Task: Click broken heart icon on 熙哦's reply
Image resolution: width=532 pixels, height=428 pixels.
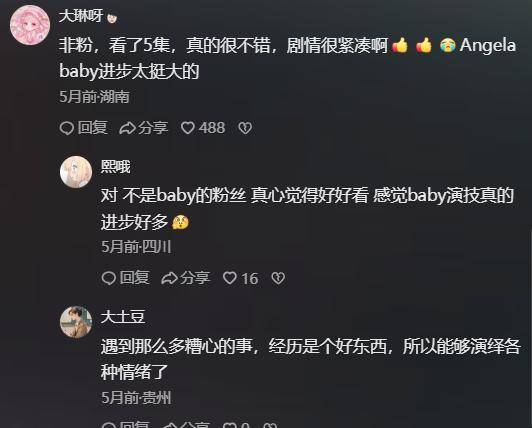Action: [278, 278]
